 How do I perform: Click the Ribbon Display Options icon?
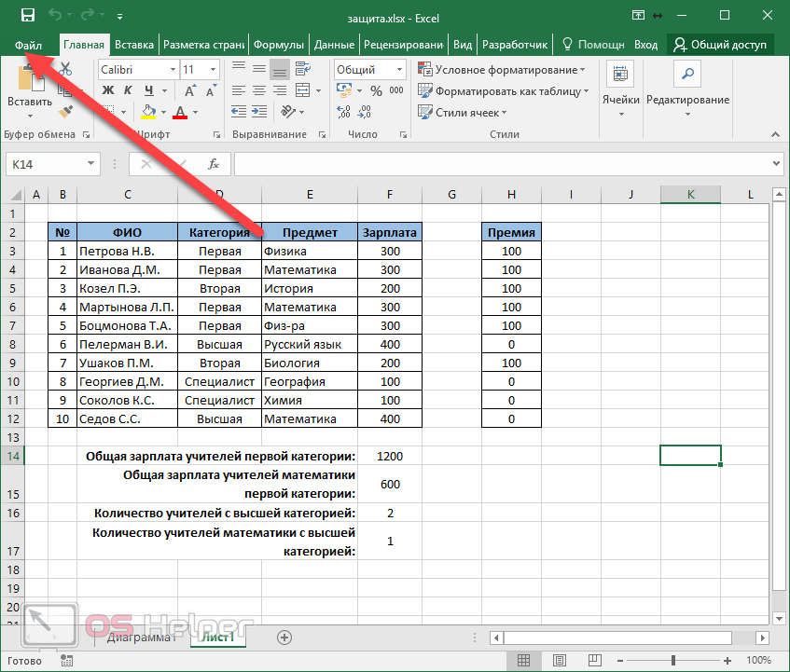click(x=638, y=15)
